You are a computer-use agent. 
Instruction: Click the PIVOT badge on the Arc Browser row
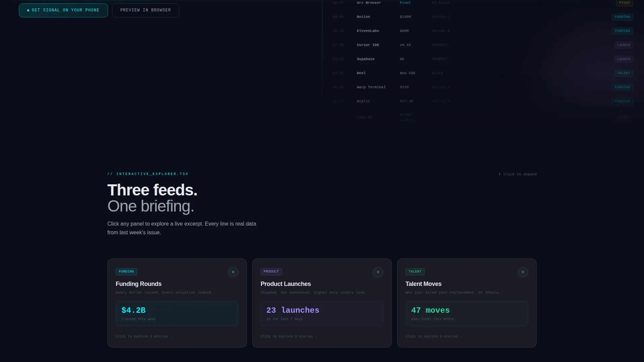(625, 3)
